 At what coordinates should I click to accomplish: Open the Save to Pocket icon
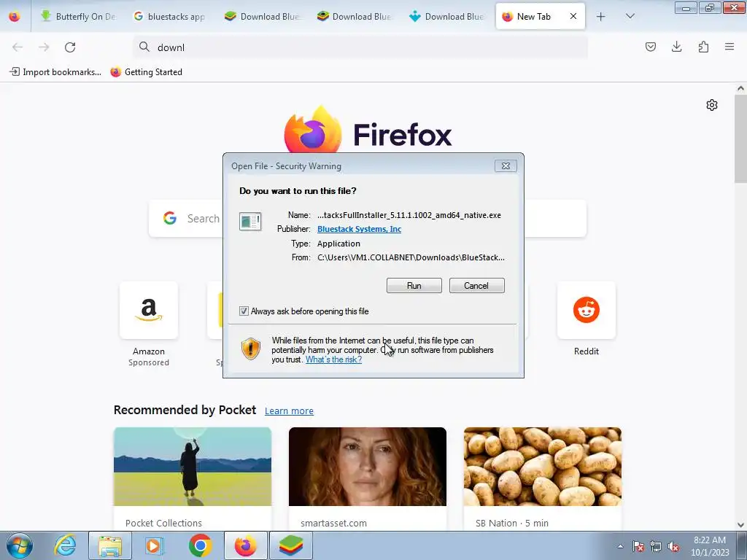[650, 47]
